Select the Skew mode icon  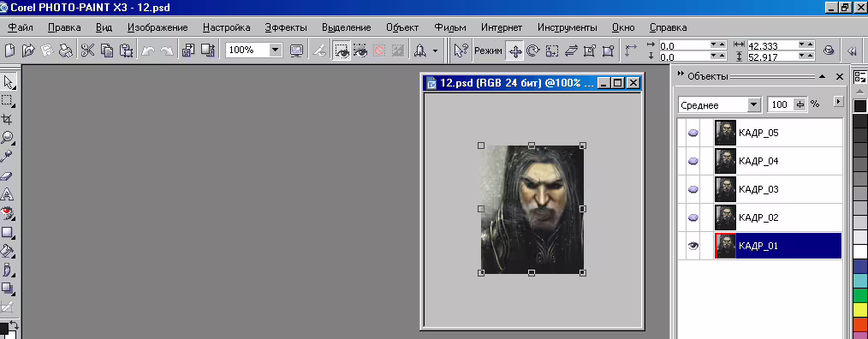(x=571, y=51)
